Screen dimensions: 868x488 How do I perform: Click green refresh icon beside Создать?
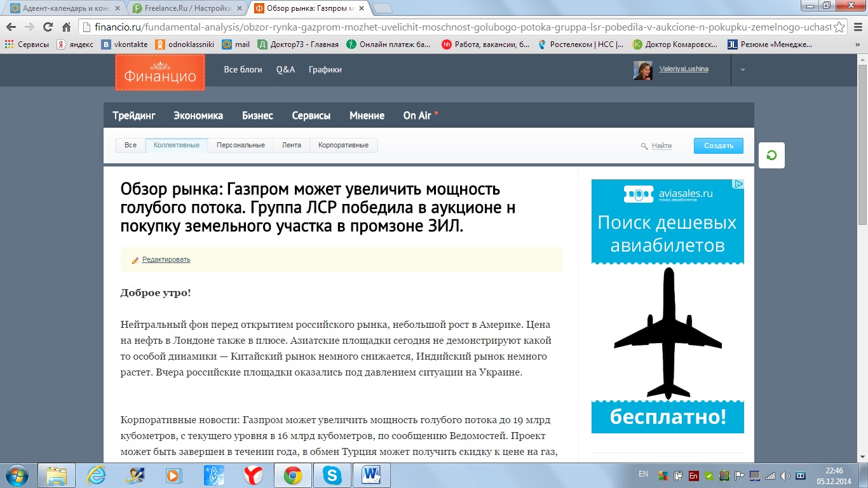[771, 155]
